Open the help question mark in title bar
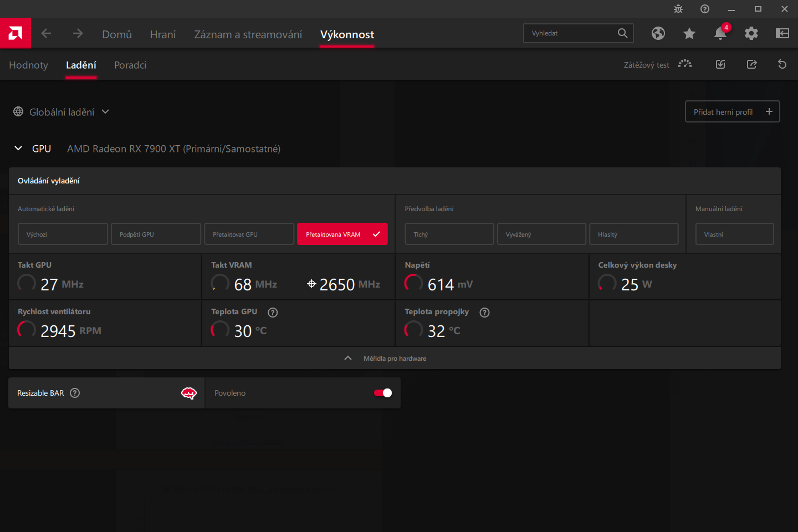The width and height of the screenshot is (798, 532). [705, 9]
